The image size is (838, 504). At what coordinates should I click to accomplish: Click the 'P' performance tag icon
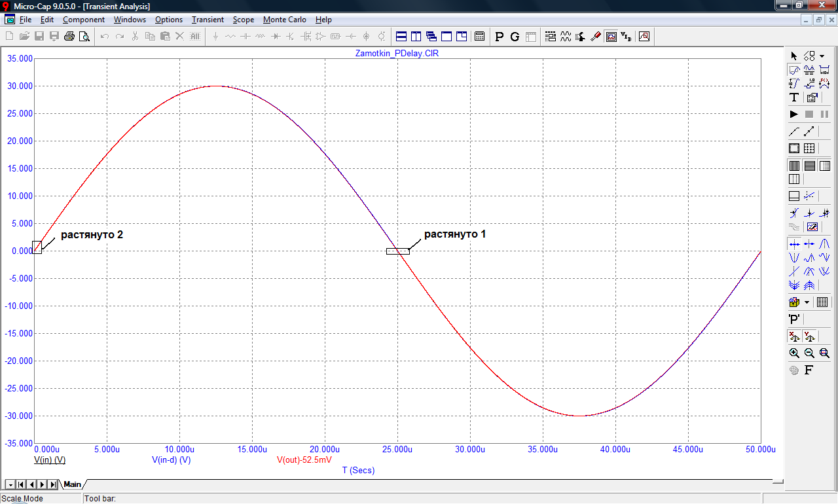794,319
